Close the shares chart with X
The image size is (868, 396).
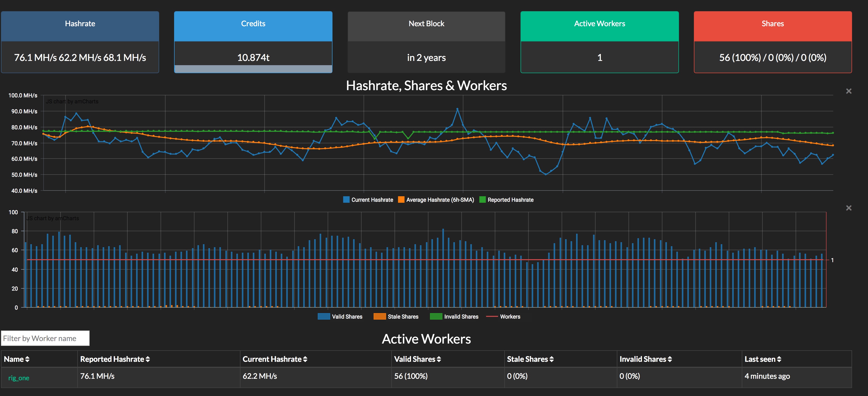coord(849,208)
